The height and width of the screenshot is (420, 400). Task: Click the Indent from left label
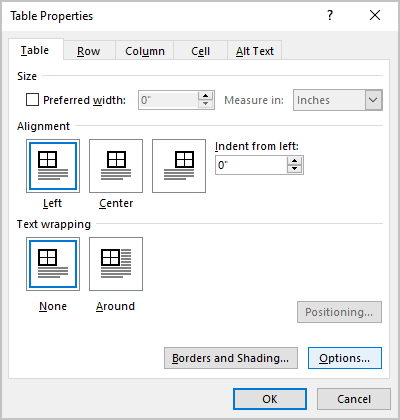pos(257,146)
